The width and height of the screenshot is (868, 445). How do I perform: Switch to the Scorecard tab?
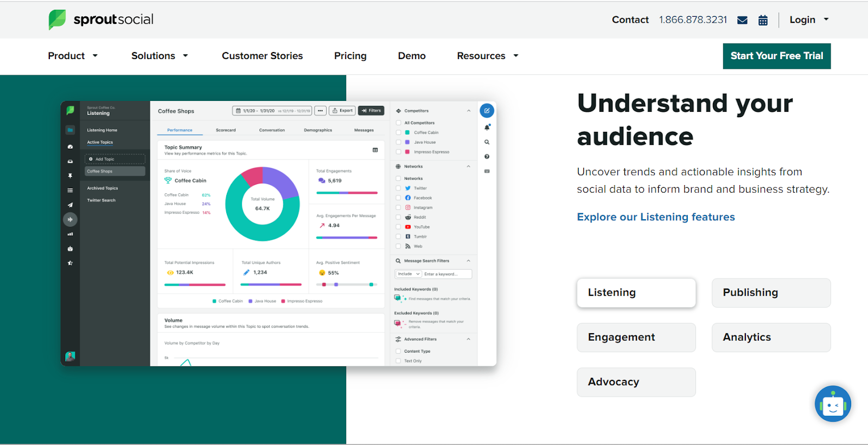click(x=226, y=130)
